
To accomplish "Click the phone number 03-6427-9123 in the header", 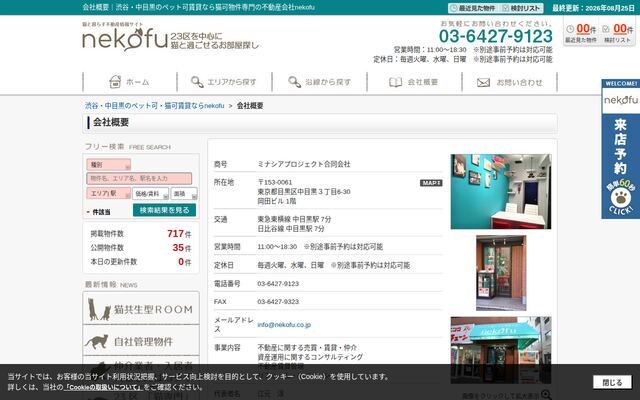I will tap(496, 36).
